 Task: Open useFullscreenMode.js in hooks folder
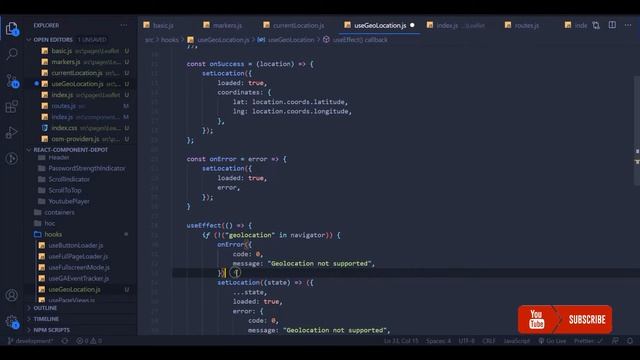(x=79, y=267)
